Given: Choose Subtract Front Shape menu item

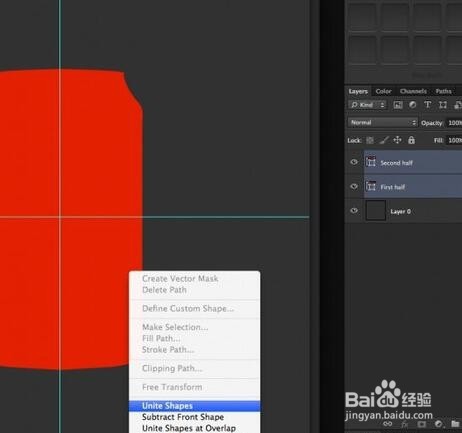Looking at the screenshot, I should [x=195, y=417].
